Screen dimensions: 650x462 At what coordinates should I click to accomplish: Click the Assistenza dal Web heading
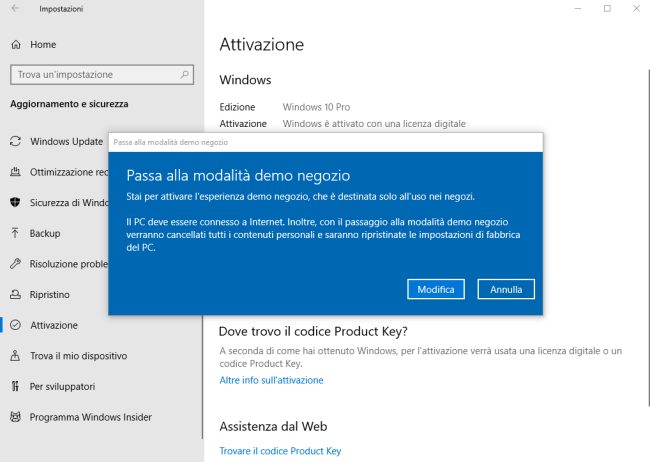[x=273, y=426]
